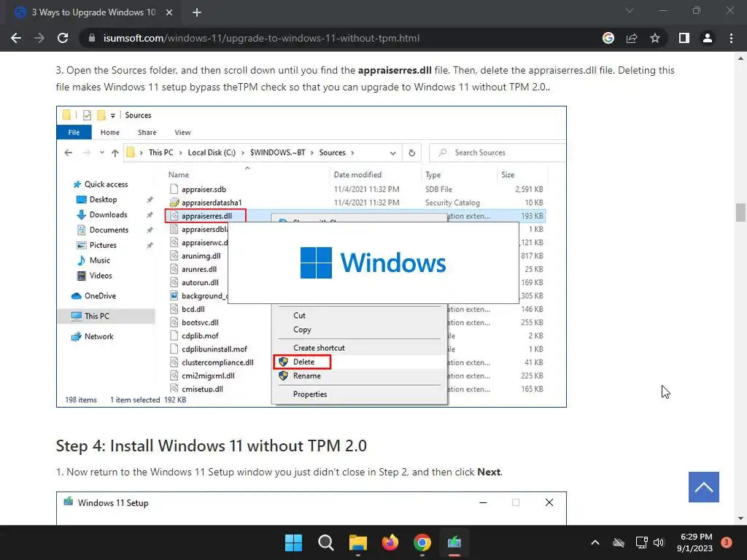747x560 pixels.
Task: Switch to Windows 11 Setup taskbar app
Action: [454, 542]
